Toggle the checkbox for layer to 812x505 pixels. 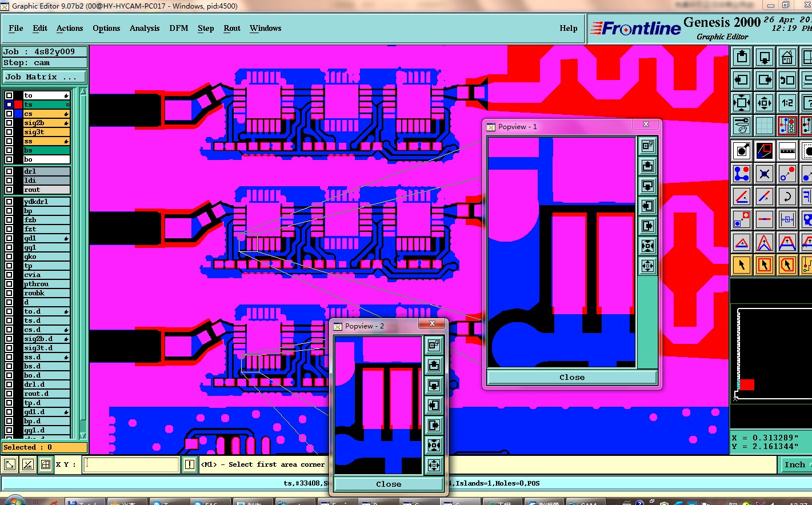(x=9, y=95)
